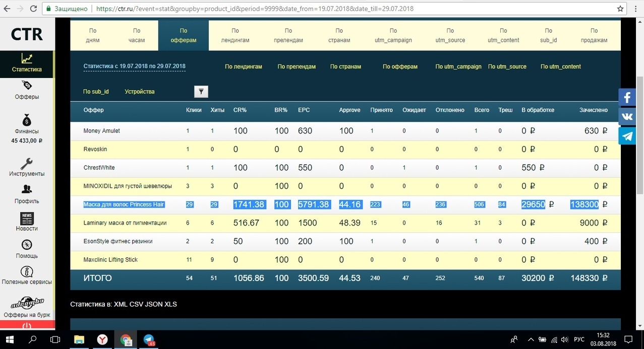Viewport: 644px width, 349px height.
Task: Switch to the По часам tab
Action: tap(137, 35)
